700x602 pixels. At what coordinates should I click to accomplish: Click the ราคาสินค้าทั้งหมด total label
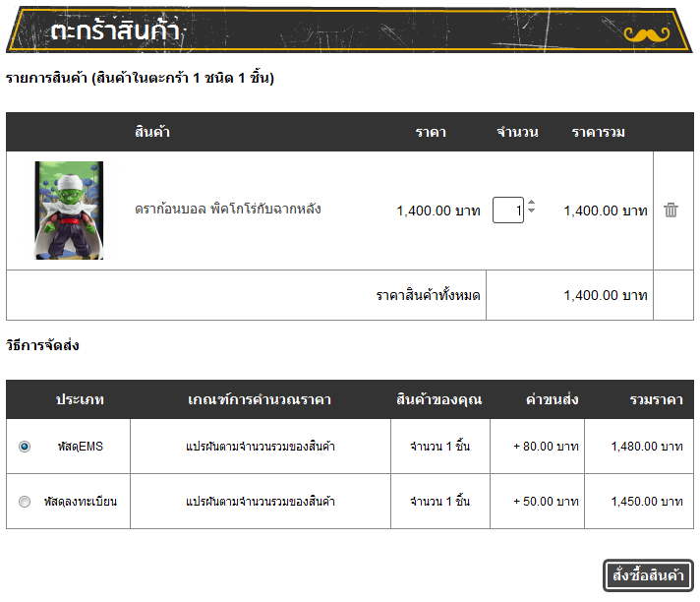(x=428, y=295)
